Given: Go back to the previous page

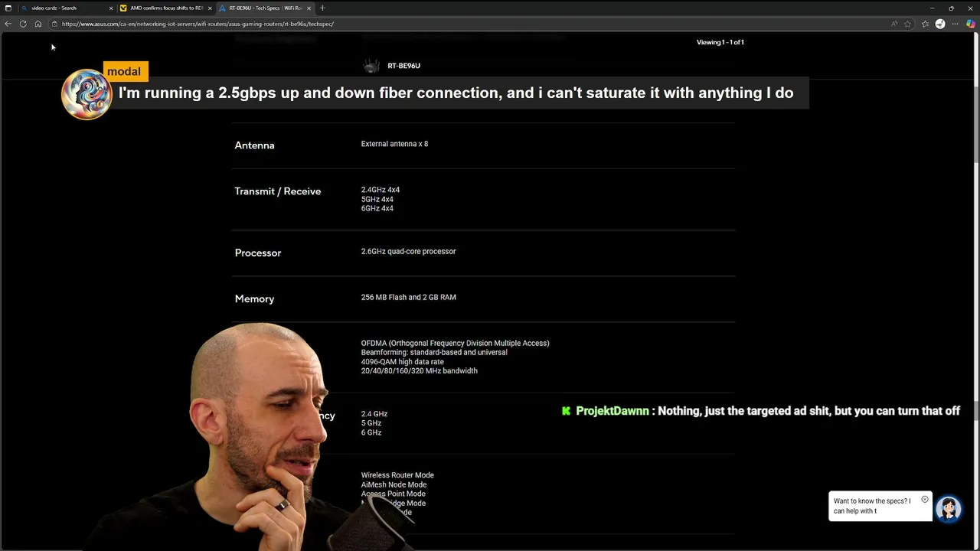Looking at the screenshot, I should (8, 24).
